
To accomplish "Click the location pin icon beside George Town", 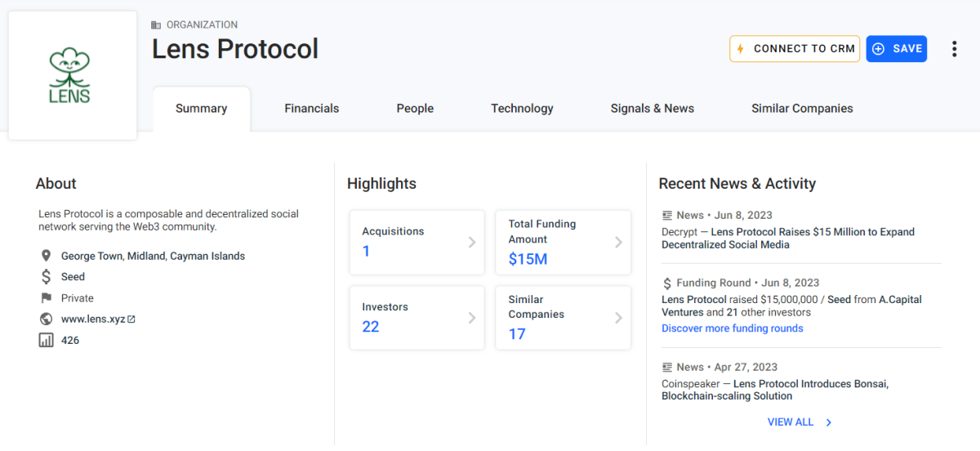I will point(46,256).
